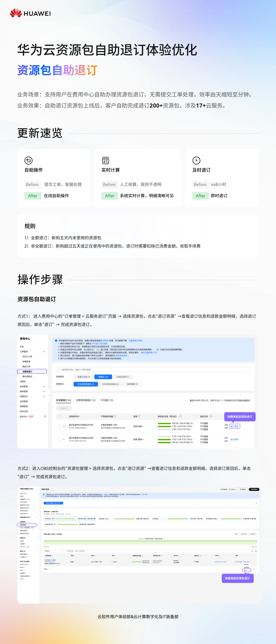
Task: Select the 华北-乌兰察布-二零三 region chip
Action: [x=53, y=503]
